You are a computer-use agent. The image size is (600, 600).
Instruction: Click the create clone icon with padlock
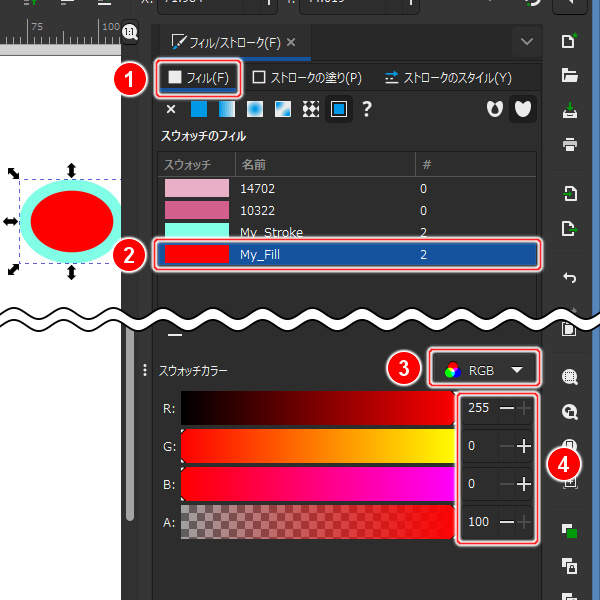[x=569, y=566]
